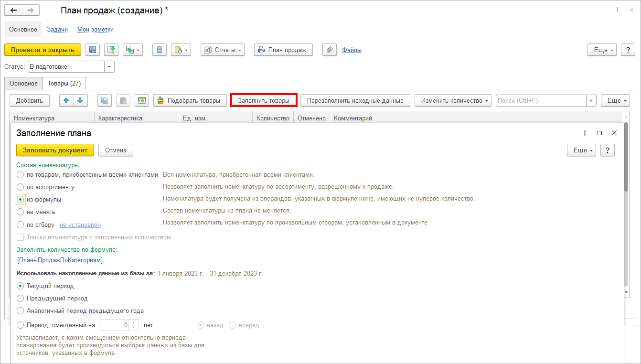Image resolution: width=641 pixels, height=364 pixels.
Task: Maximize the Заполнение плана dialog
Action: point(600,133)
